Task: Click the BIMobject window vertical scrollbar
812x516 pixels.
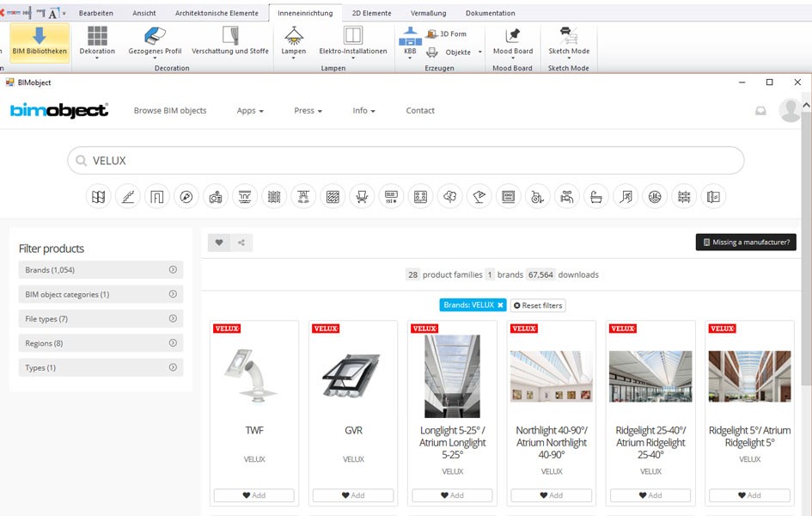Action: tap(806, 249)
